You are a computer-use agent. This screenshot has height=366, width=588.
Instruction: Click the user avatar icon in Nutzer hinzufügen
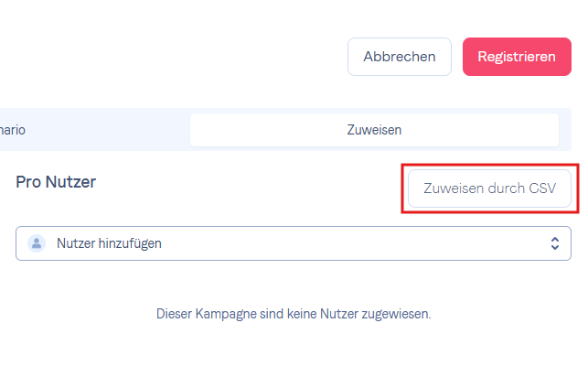click(x=37, y=243)
